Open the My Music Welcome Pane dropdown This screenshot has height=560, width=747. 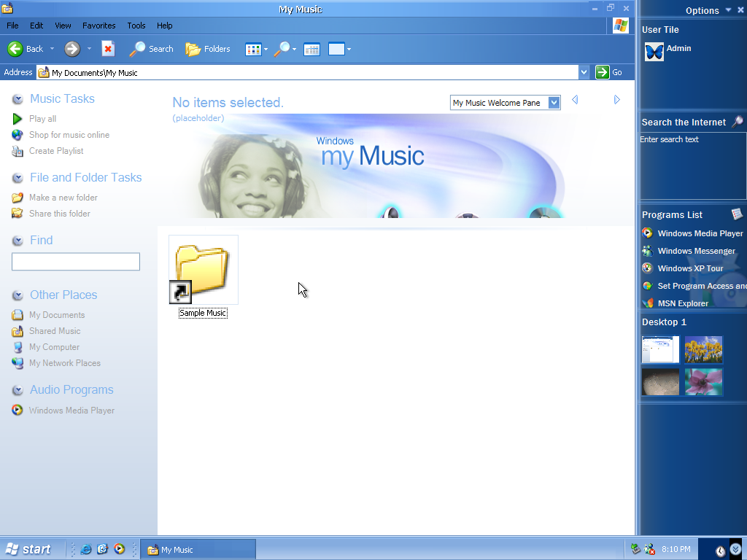[x=554, y=103]
